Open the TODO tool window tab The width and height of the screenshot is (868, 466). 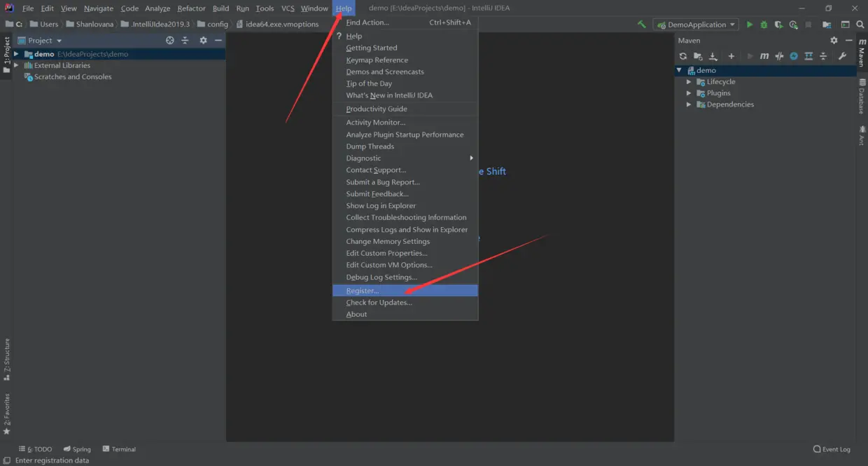coord(36,449)
